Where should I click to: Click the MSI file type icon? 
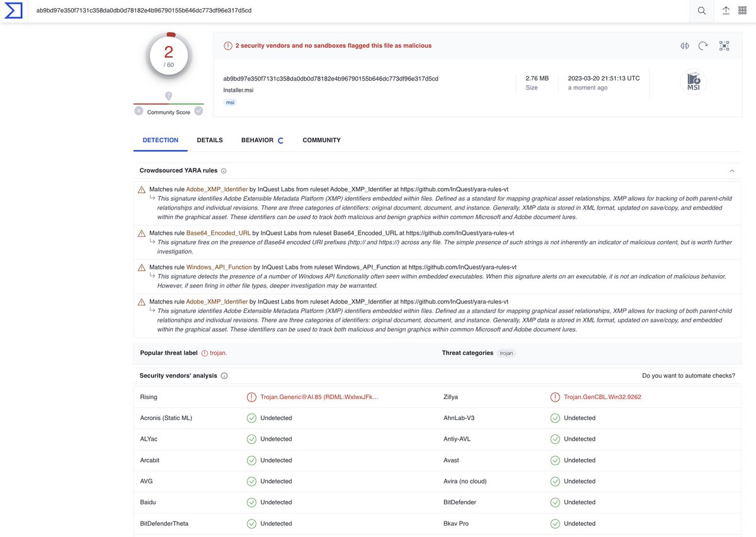pos(693,82)
